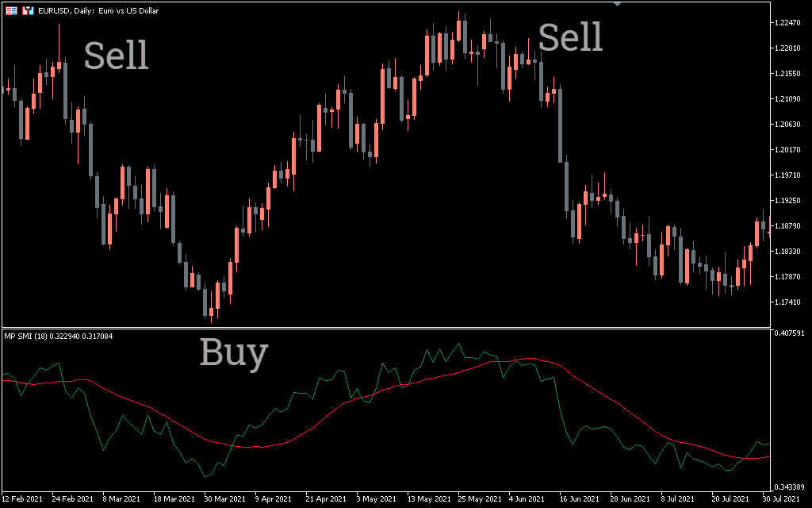Click the 18 Mar 2021 date label
This screenshot has height=508, width=812.
click(x=174, y=499)
